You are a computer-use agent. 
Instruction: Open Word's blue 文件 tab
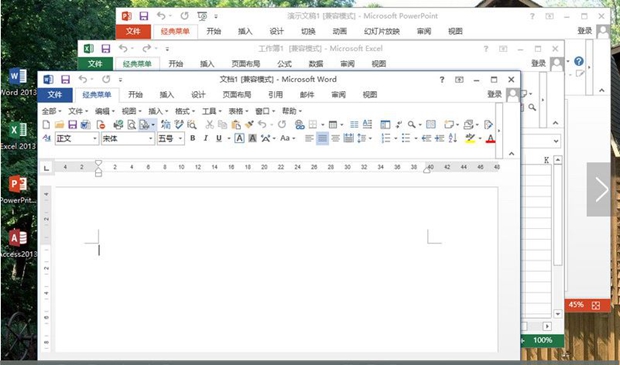pos(55,95)
